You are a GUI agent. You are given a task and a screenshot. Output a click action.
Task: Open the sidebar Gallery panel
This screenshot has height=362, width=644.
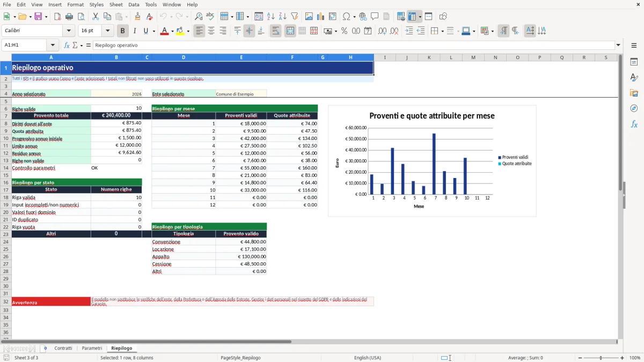(x=634, y=93)
